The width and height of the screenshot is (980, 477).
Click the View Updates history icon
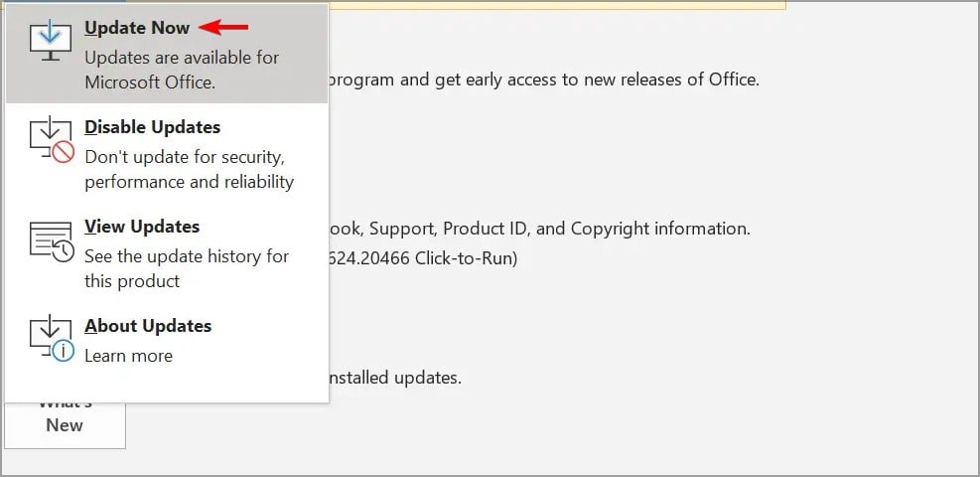pos(51,239)
